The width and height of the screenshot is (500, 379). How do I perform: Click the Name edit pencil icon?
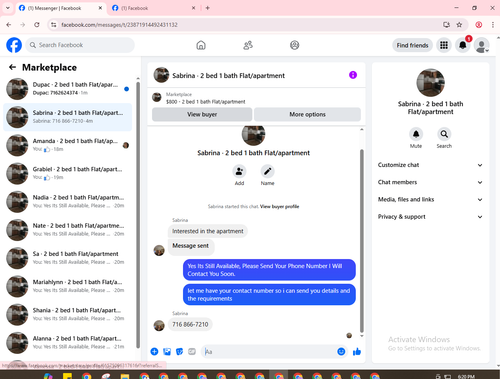[267, 171]
